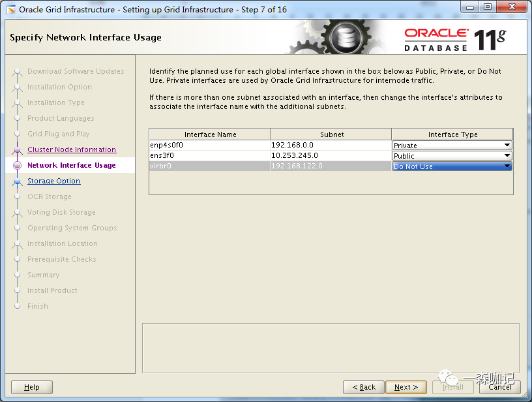Click the Prerequisite Checks step label
The image size is (532, 402).
62,259
